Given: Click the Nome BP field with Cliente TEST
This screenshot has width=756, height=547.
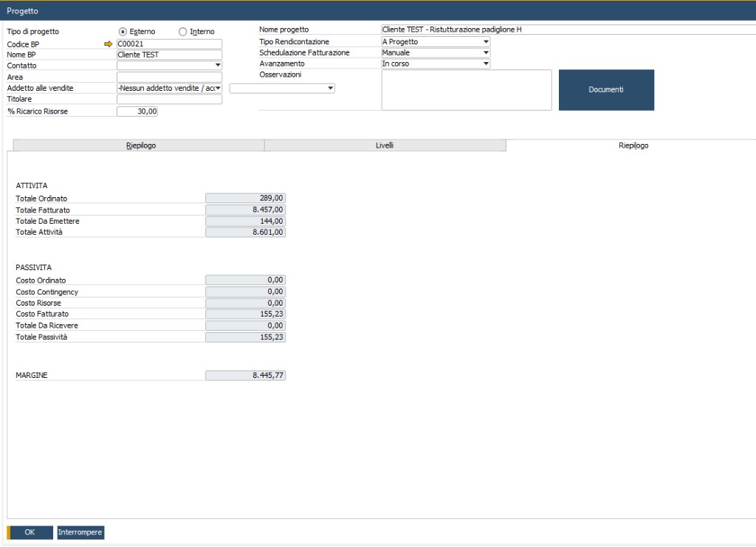Looking at the screenshot, I should tap(169, 55).
